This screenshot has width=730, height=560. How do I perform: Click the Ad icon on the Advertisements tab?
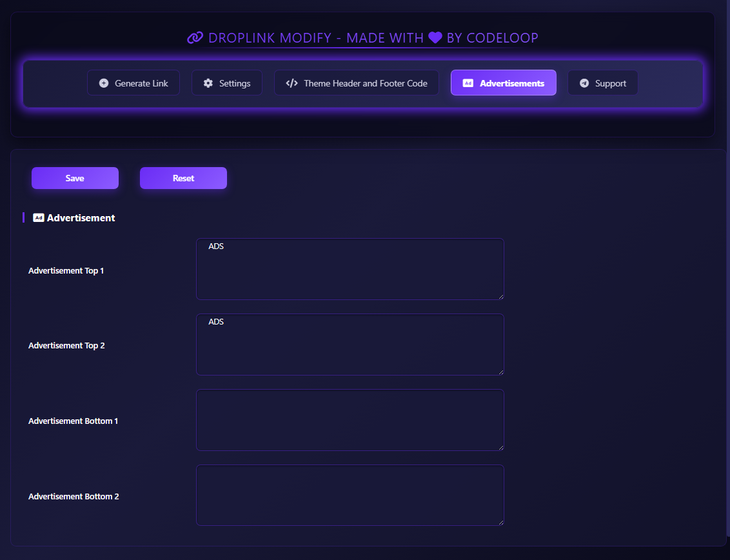[468, 83]
